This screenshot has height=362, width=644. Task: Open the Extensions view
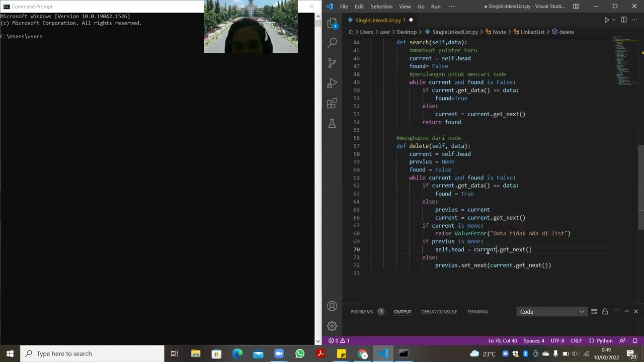click(x=332, y=104)
